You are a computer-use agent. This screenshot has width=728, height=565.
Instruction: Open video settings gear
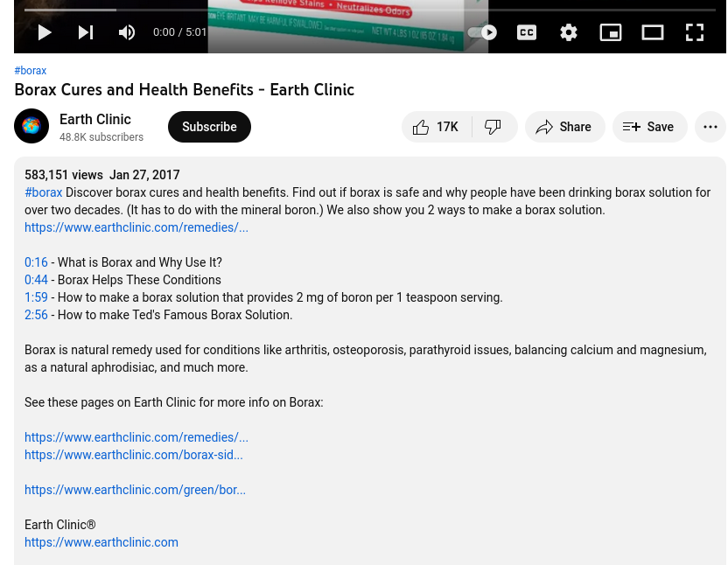point(568,32)
